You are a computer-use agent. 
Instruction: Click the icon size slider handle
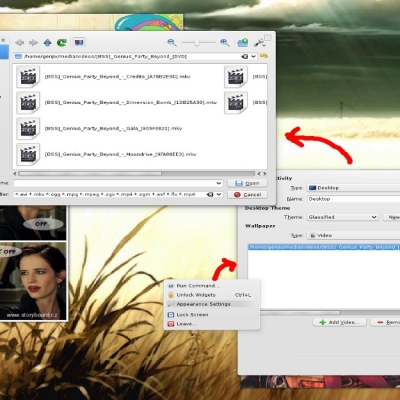click(197, 42)
